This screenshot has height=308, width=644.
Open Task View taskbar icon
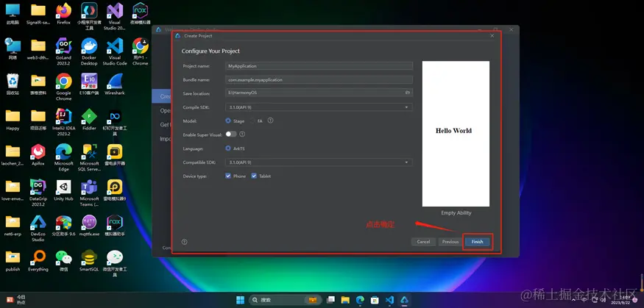coord(330,300)
